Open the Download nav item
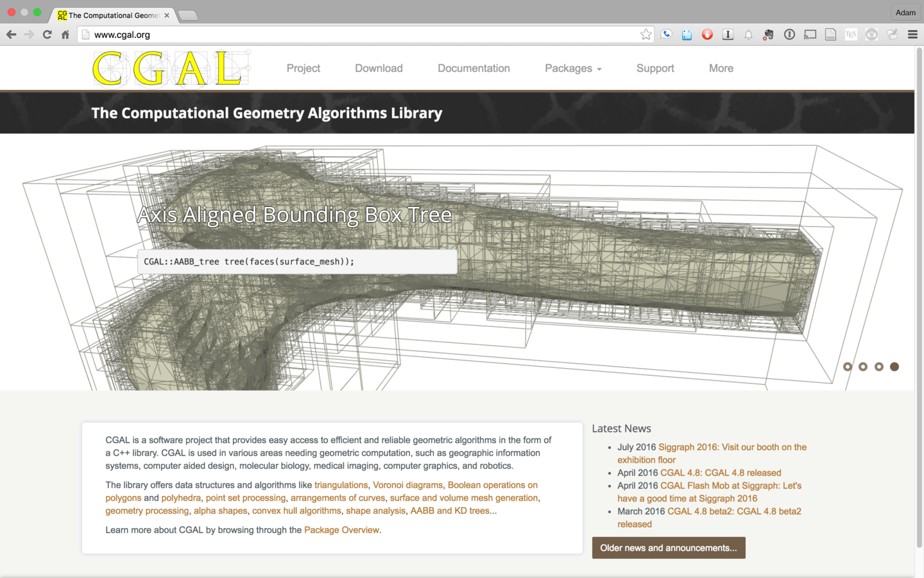This screenshot has height=578, width=924. (379, 68)
